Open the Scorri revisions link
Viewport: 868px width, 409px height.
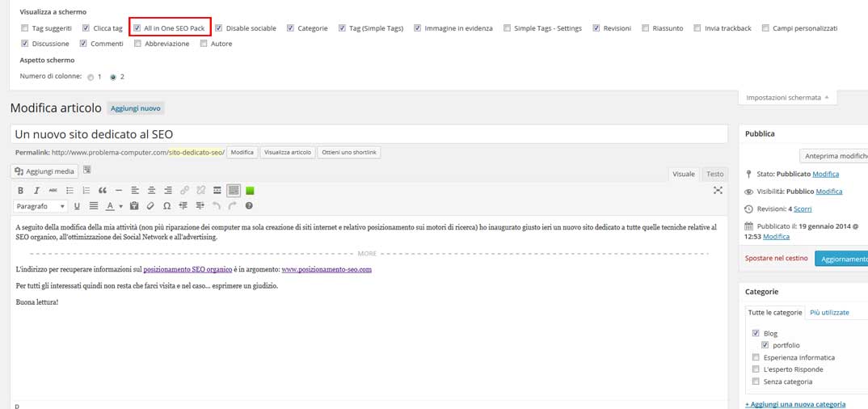[x=803, y=209]
